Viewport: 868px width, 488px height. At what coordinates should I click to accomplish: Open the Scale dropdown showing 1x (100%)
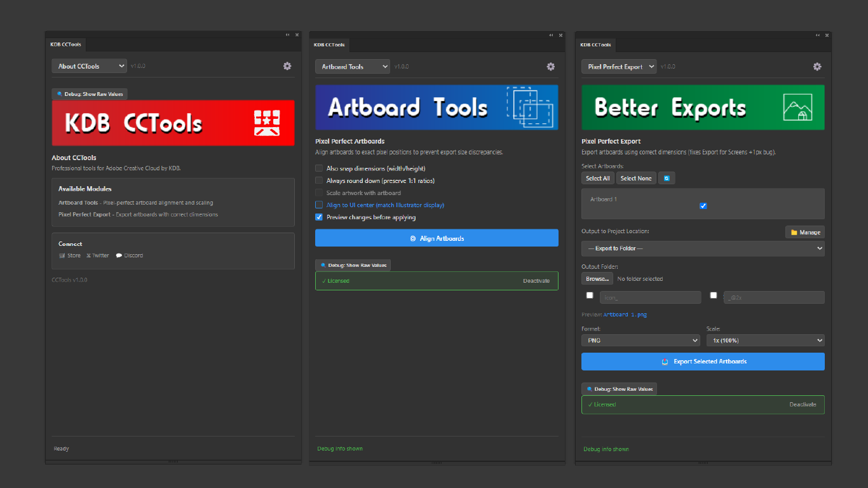click(x=766, y=341)
